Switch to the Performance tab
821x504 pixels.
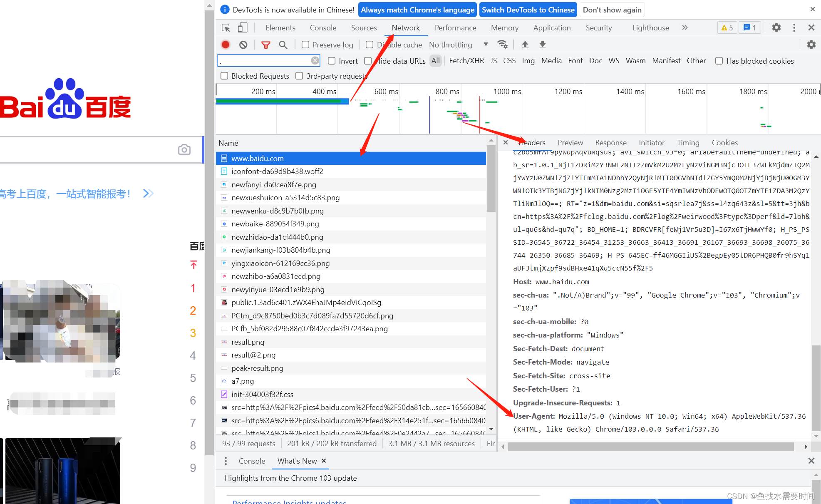tap(455, 28)
